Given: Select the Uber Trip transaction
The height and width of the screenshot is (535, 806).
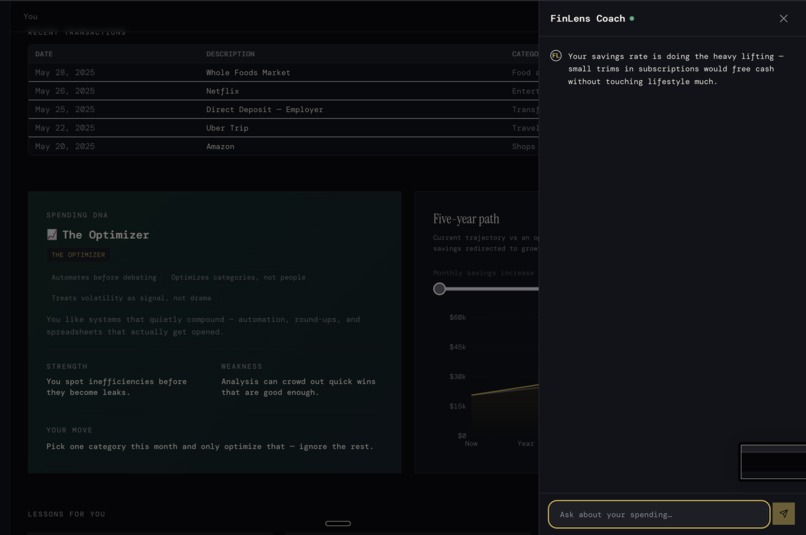Looking at the screenshot, I should 283,128.
